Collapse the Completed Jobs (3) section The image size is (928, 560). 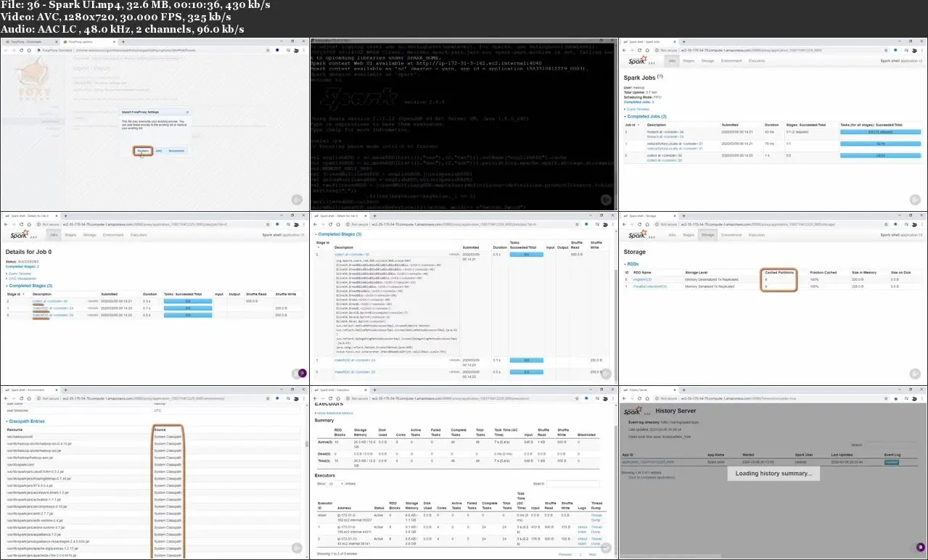pyautogui.click(x=645, y=116)
